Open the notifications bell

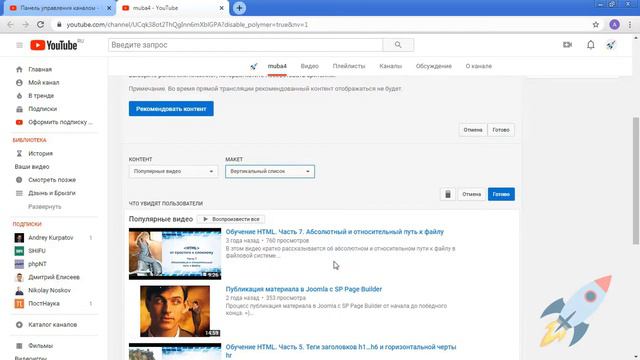(x=591, y=45)
